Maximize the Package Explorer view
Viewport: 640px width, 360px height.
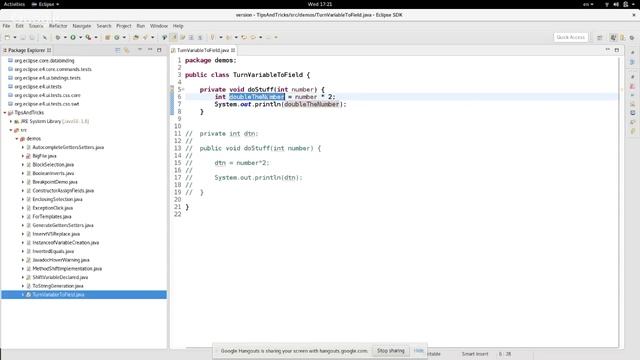coord(159,50)
